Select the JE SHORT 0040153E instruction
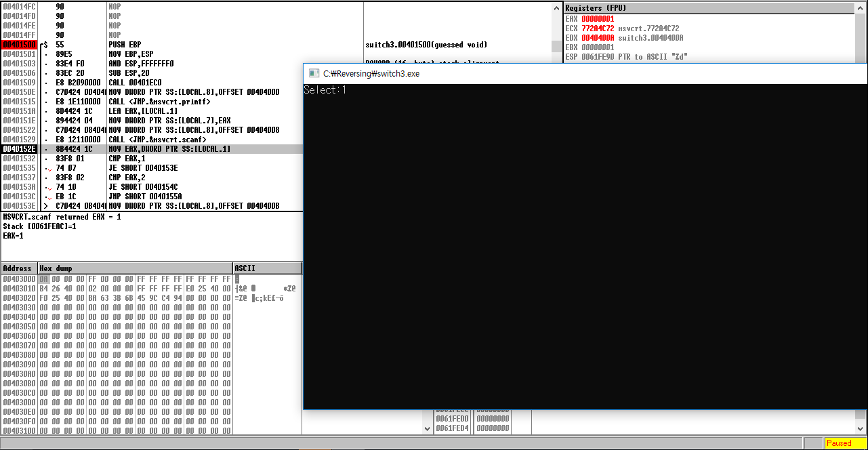This screenshot has width=868, height=450. coord(143,168)
